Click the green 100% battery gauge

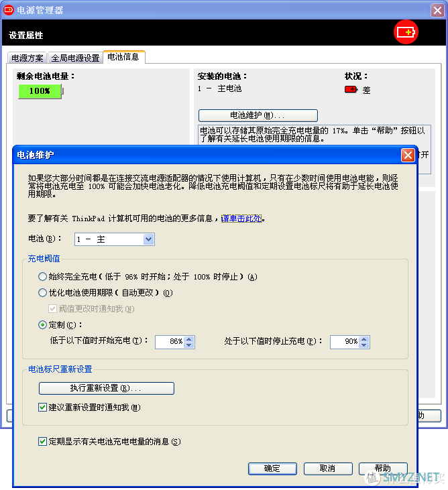[x=41, y=91]
